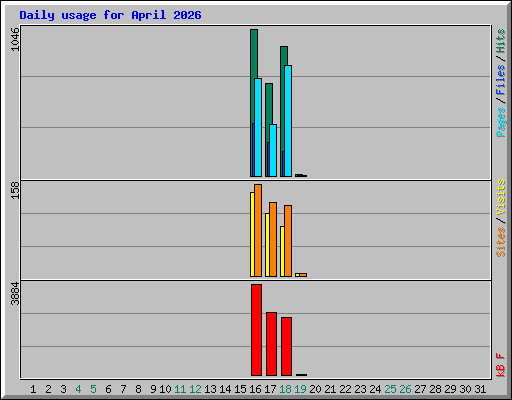Image resolution: width=512 pixels, height=400 pixels.
Task: Click green day label "12" on the x-axis
Action: pos(195,389)
